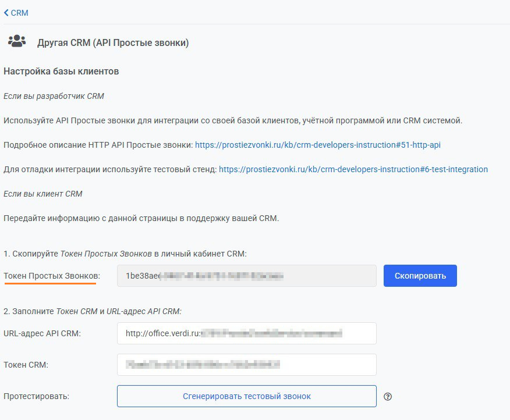
Task: Click the Протестировать label
Action: 36,396
